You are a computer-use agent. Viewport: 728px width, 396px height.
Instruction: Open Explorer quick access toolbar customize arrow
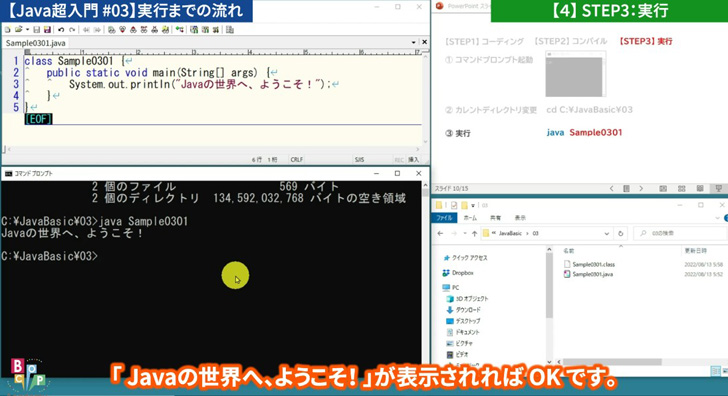[474, 205]
